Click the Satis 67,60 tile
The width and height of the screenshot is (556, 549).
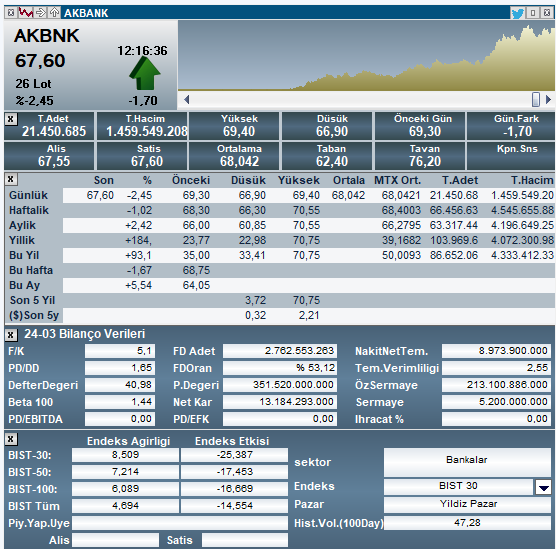tap(142, 156)
